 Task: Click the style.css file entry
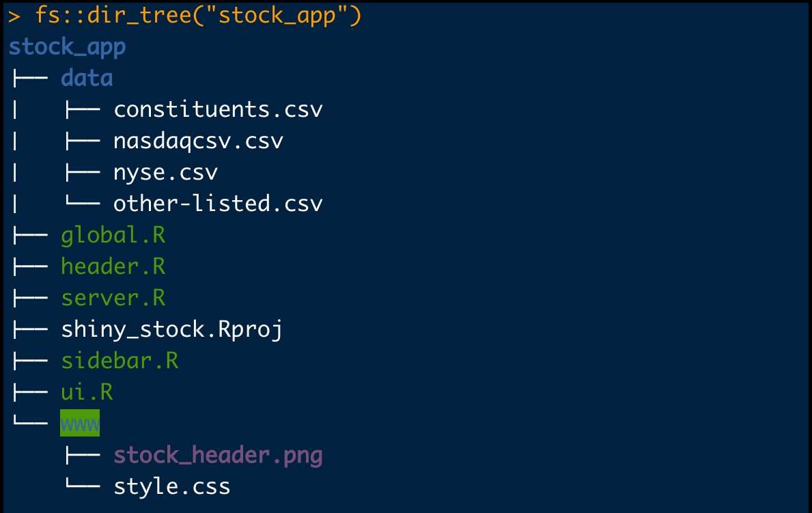pos(171,486)
